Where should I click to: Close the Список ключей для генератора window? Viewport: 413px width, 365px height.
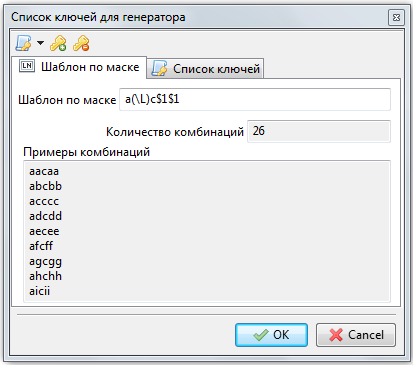(x=396, y=17)
